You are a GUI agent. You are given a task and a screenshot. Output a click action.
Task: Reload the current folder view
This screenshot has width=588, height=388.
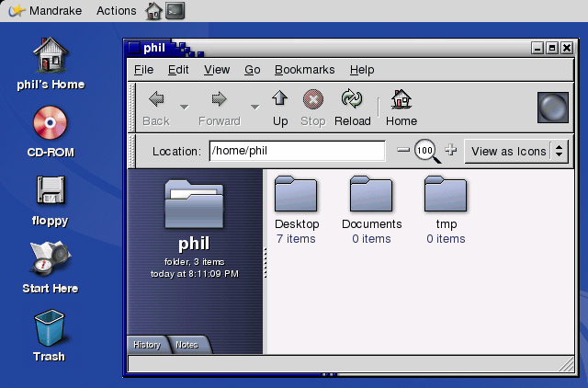click(x=353, y=108)
